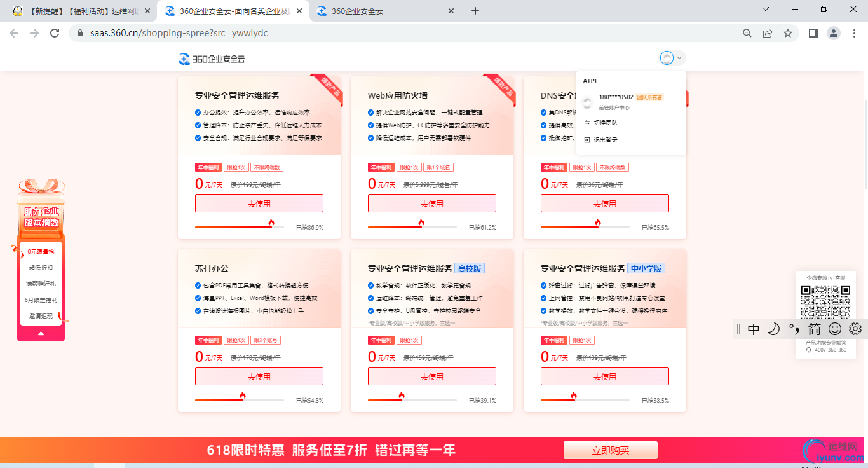Screen dimensions: 868x468
Task: Select 0元限量抢 in the left floating nav
Action: pos(41,252)
